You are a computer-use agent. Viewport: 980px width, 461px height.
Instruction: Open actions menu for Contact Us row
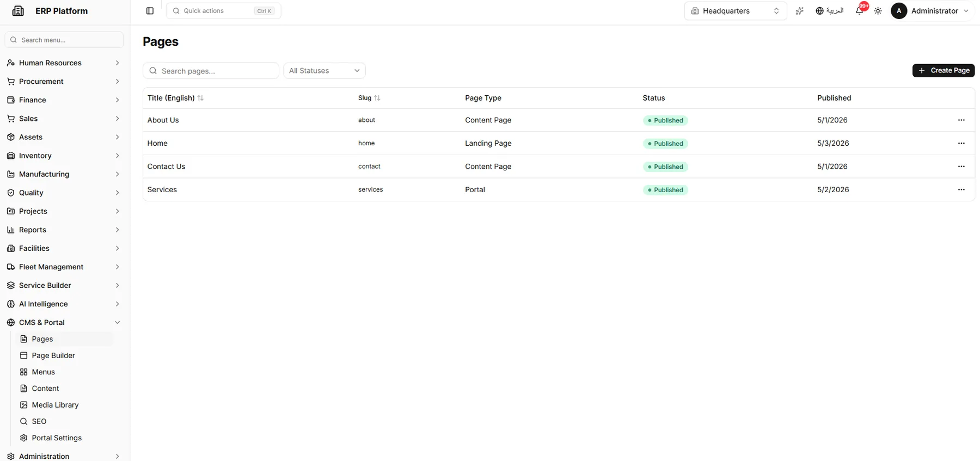(x=961, y=167)
